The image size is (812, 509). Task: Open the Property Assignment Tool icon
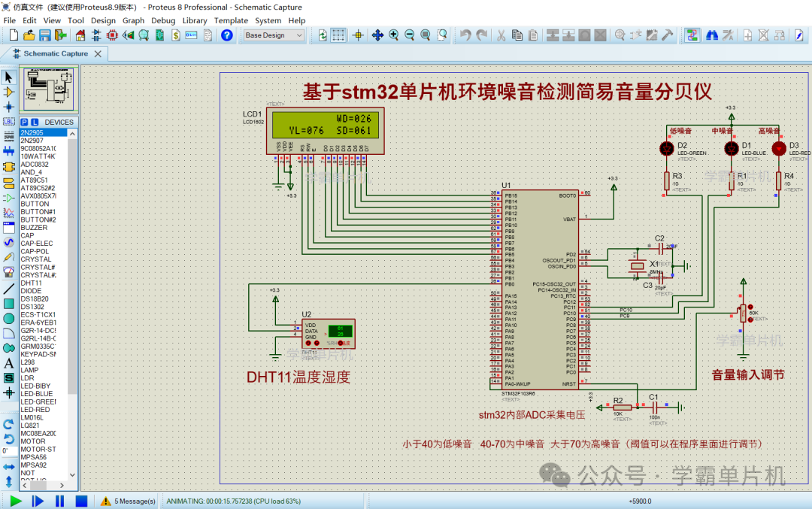pos(728,35)
